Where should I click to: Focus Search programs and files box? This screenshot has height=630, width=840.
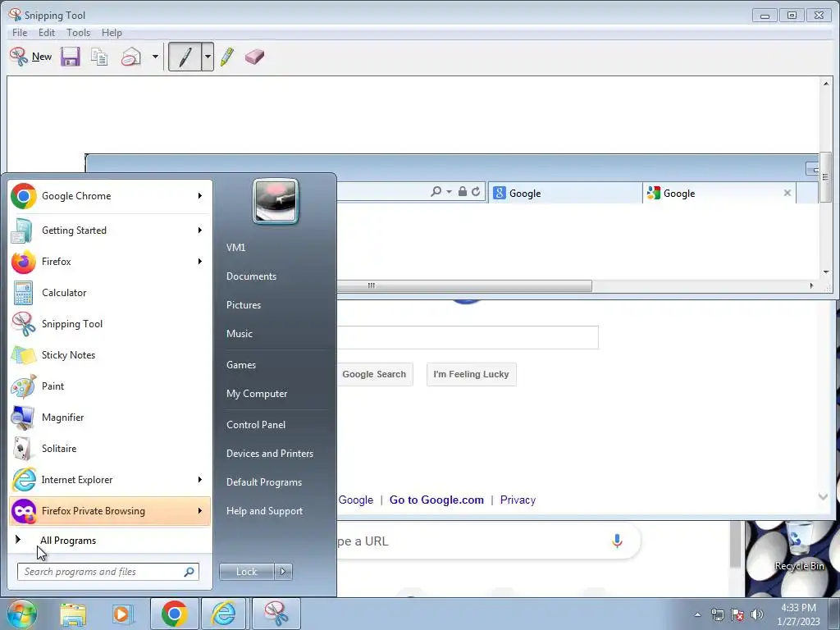(107, 572)
